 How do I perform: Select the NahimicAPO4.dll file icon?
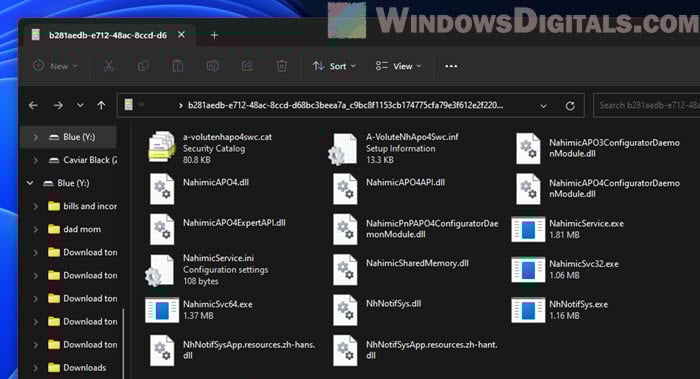(162, 189)
